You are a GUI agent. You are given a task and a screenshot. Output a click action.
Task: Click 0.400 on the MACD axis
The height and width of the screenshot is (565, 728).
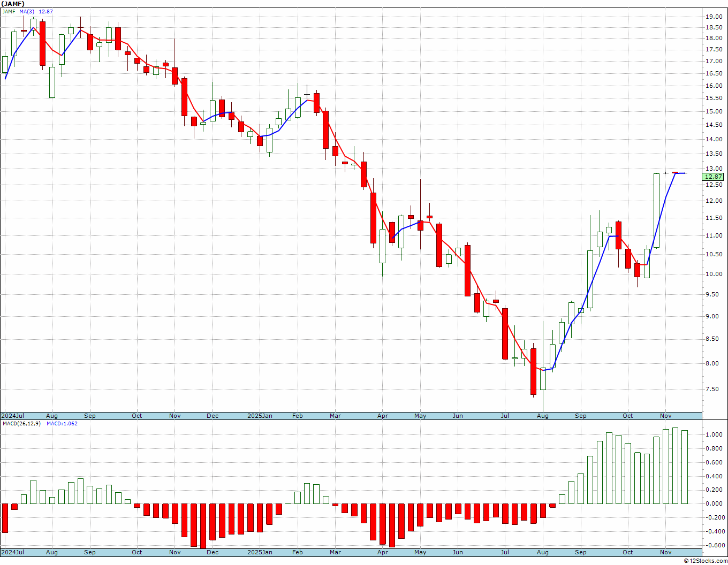click(715, 476)
